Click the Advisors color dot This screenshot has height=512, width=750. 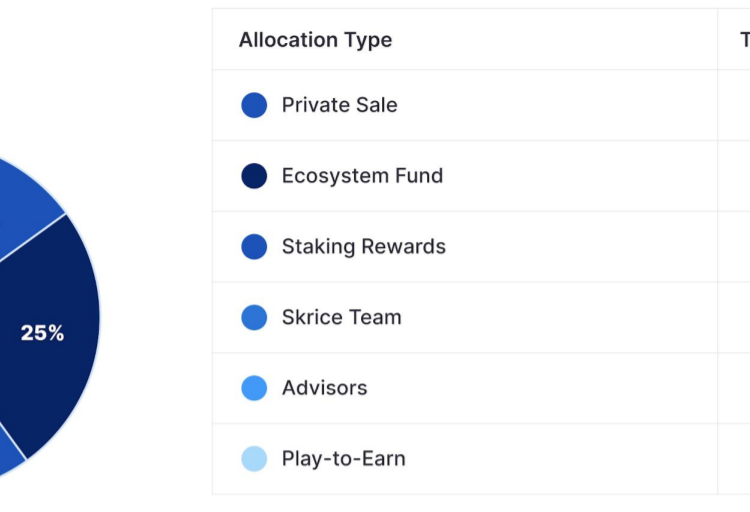pos(254,388)
